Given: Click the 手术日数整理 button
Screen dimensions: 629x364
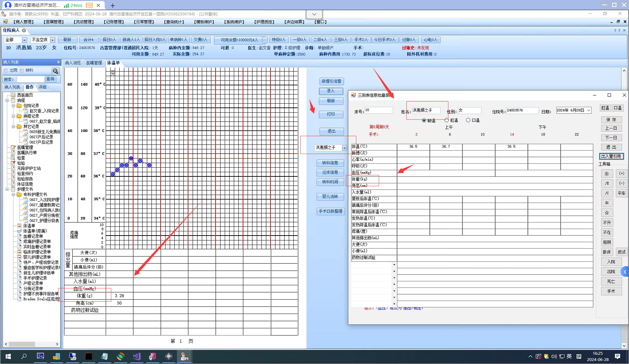Looking at the screenshot, I should click(330, 211).
